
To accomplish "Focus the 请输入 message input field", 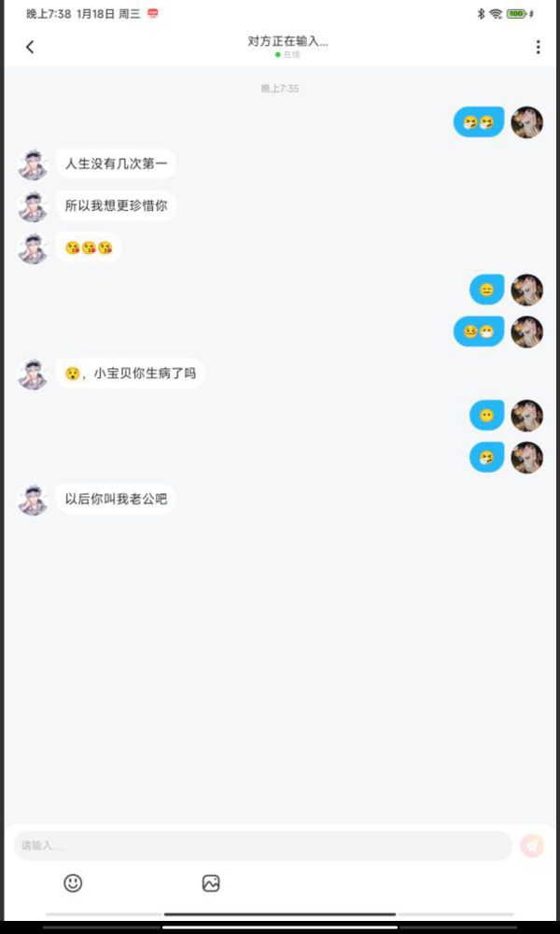I will (263, 845).
